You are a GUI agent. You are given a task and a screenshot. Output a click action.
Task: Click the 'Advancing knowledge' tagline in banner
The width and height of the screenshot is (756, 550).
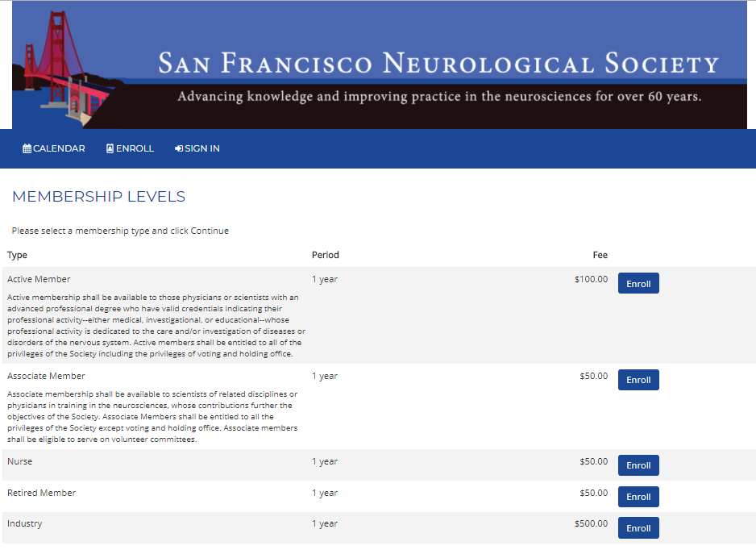click(x=439, y=96)
